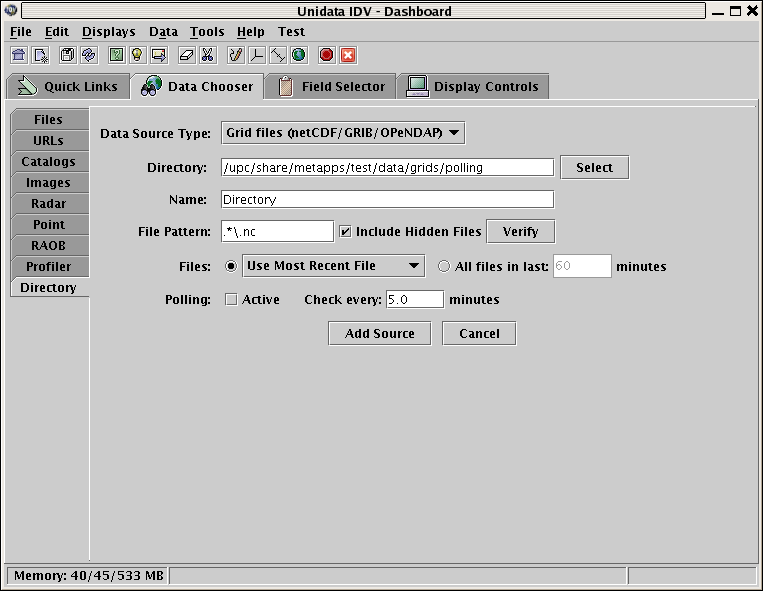
Task: Click the eraser icon in the toolbar
Action: pyautogui.click(x=186, y=55)
